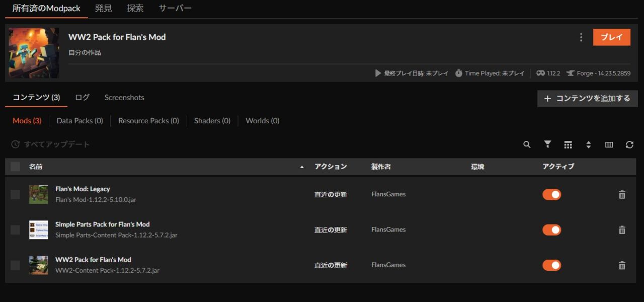Tick the checkbox next to Flan's Mod: Legacy
Viewport: 644px width, 302px height.
tap(15, 194)
